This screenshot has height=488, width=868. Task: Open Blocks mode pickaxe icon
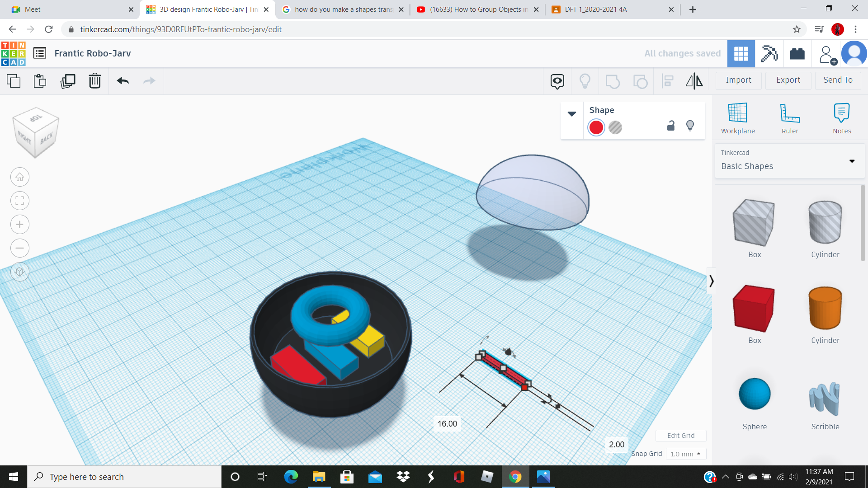pyautogui.click(x=769, y=54)
